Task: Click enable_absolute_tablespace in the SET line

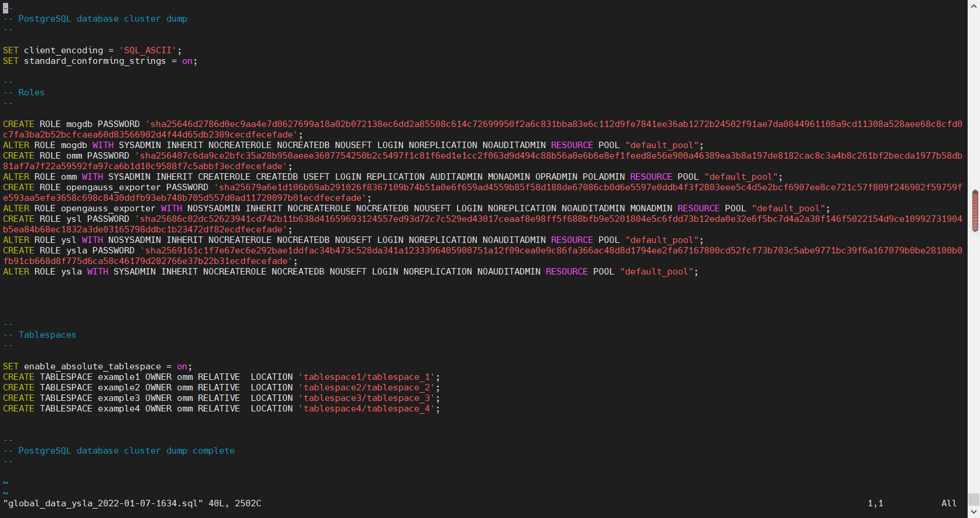Action: [x=93, y=366]
